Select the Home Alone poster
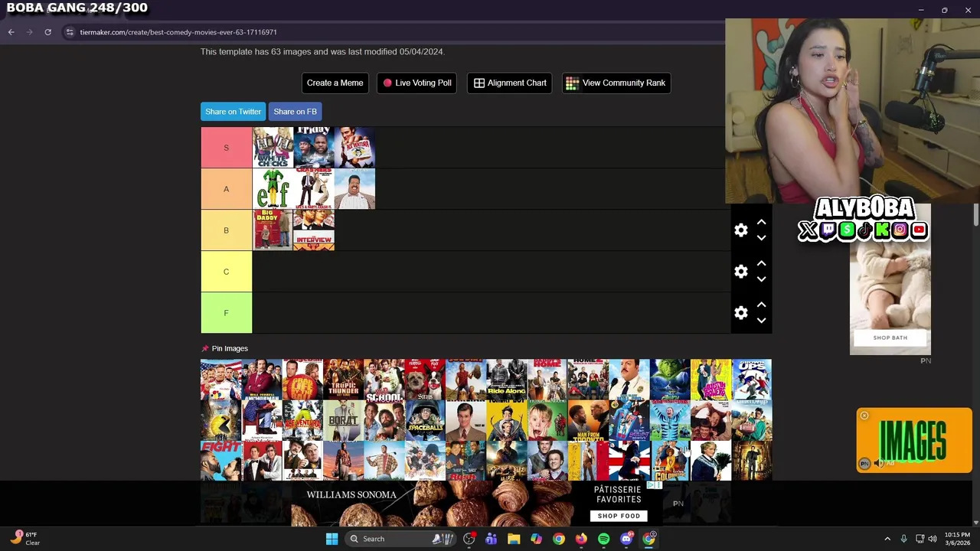Viewport: 980px width, 551px height. (x=547, y=421)
